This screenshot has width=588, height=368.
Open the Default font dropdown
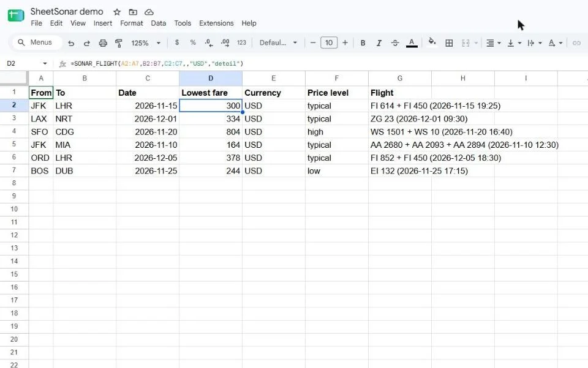click(x=278, y=43)
